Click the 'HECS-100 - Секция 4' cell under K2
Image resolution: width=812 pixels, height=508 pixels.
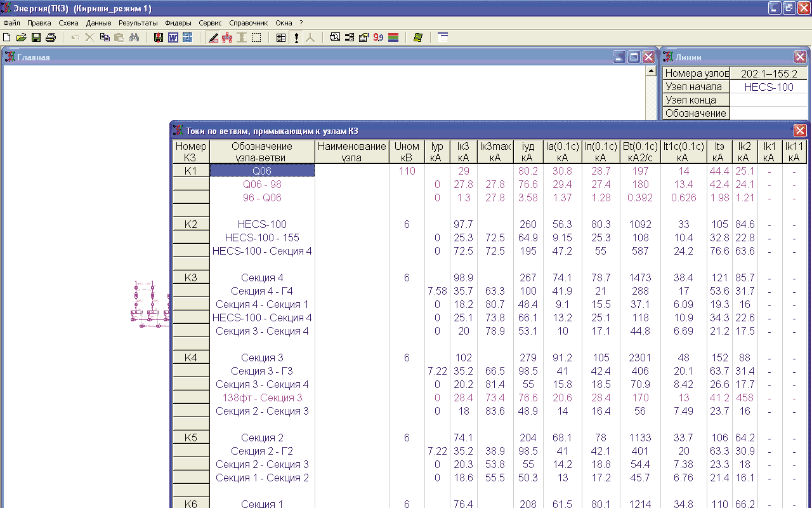[262, 251]
